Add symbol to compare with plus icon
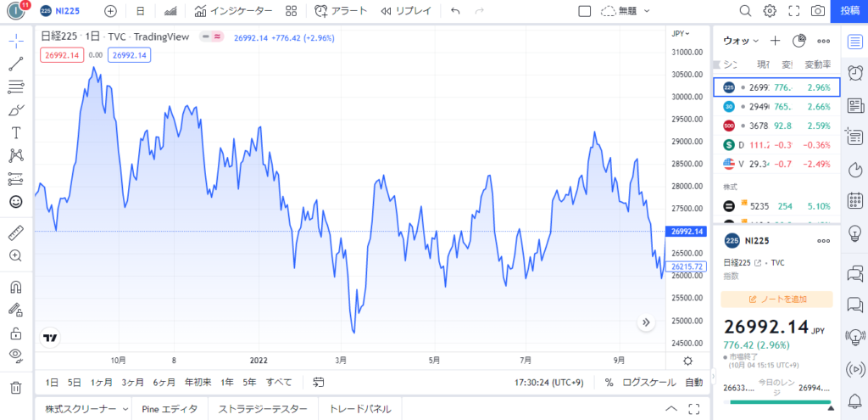This screenshot has width=868, height=420. [x=111, y=10]
